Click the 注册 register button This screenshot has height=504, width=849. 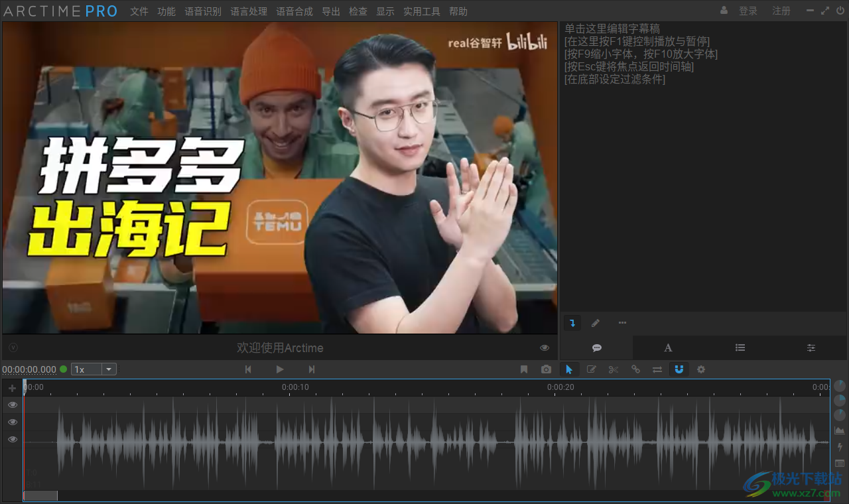click(781, 11)
